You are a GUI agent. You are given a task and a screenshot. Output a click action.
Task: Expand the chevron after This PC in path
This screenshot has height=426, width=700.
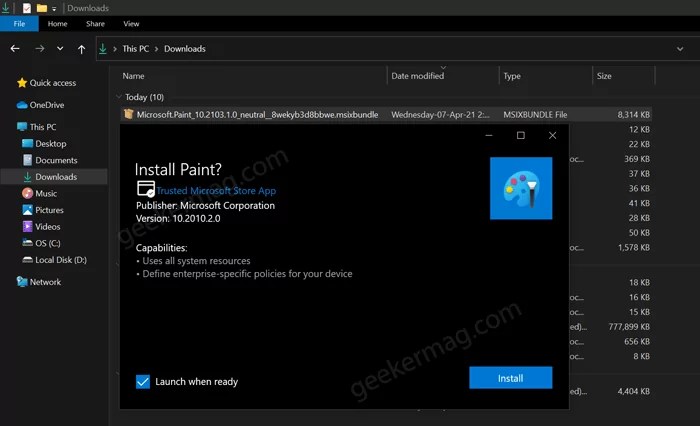(x=156, y=49)
